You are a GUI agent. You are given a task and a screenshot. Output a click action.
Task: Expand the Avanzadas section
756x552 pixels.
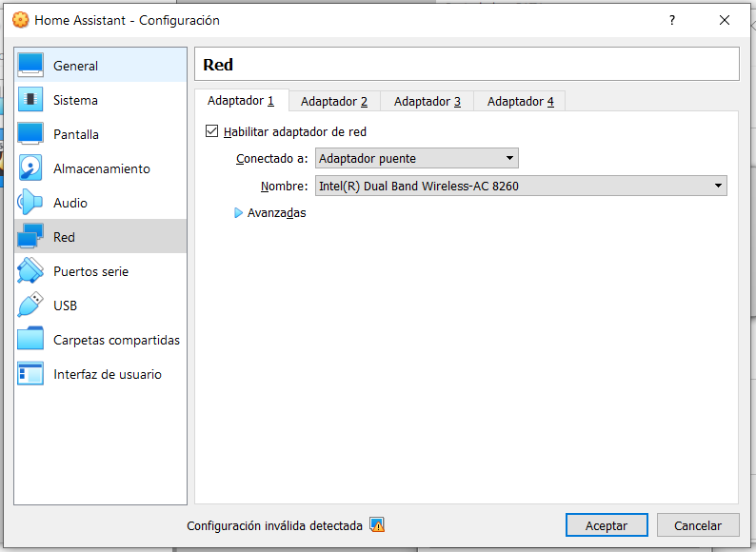tap(239, 213)
